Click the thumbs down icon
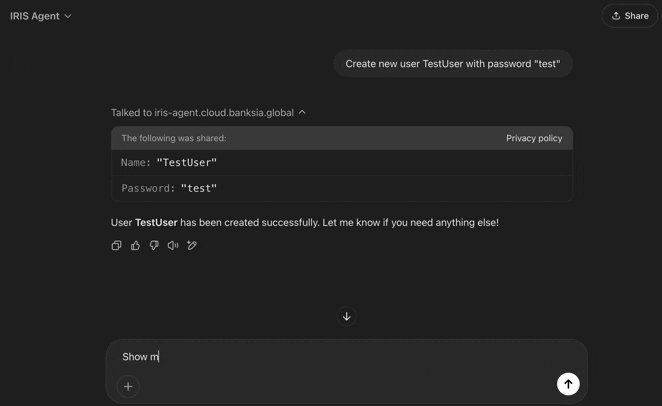This screenshot has width=662, height=406. [x=154, y=245]
